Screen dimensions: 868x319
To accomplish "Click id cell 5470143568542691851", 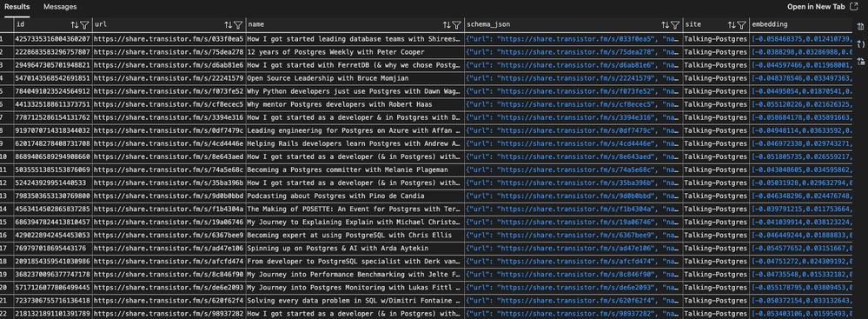I will [x=52, y=78].
